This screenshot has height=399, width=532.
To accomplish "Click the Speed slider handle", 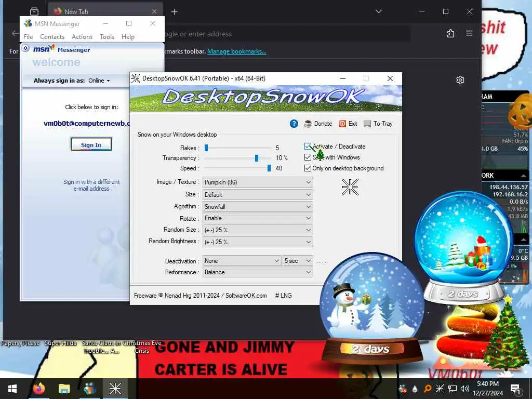I will [x=269, y=168].
